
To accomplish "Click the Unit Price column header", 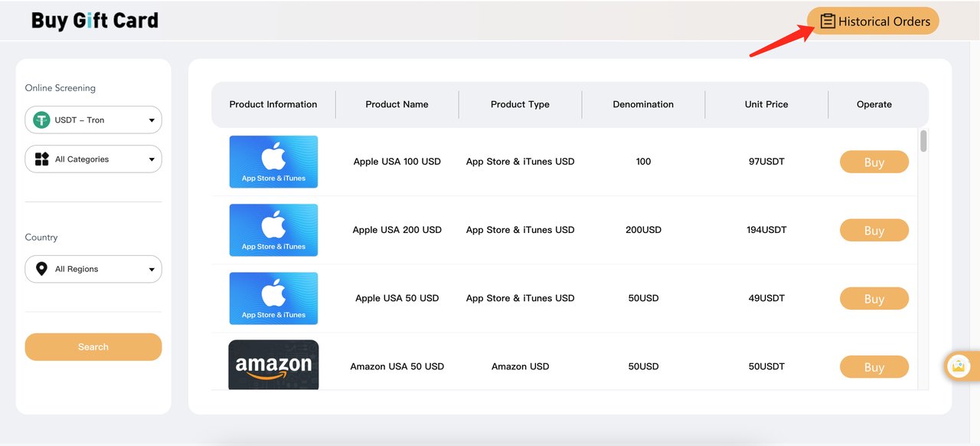I will 766,104.
